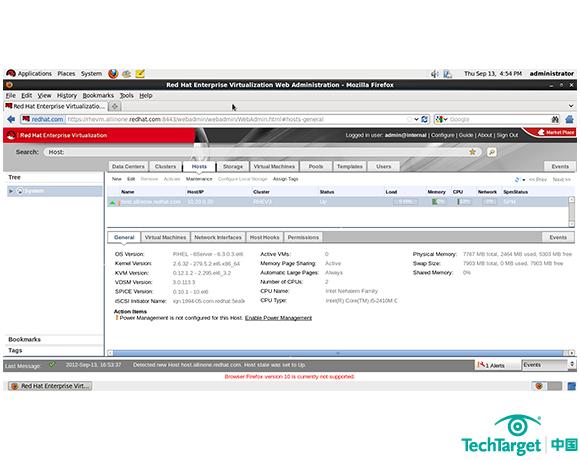
Task: Click the Edit host button
Action: [x=131, y=179]
